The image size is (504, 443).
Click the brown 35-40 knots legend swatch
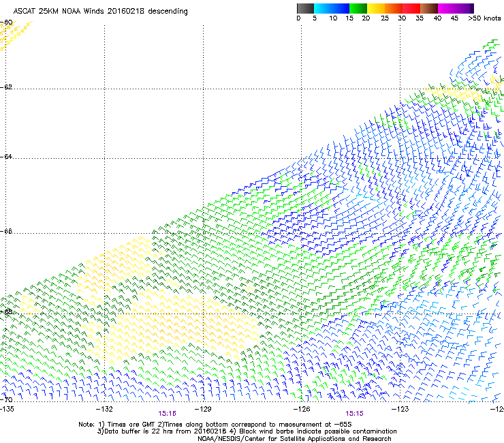[x=429, y=8]
